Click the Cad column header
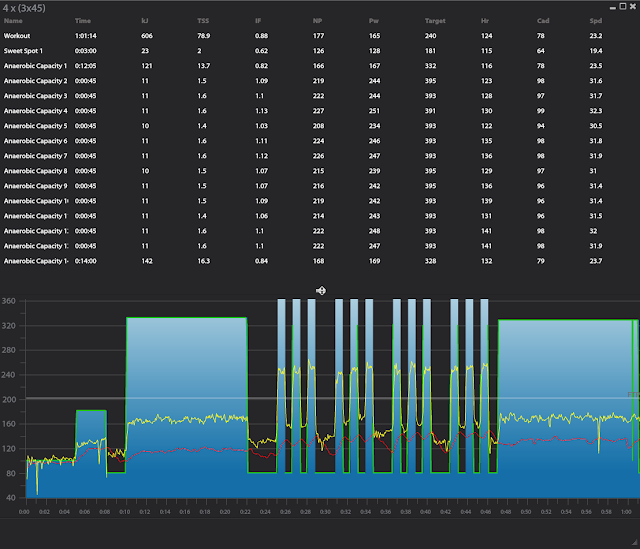The height and width of the screenshot is (549, 640). (543, 20)
